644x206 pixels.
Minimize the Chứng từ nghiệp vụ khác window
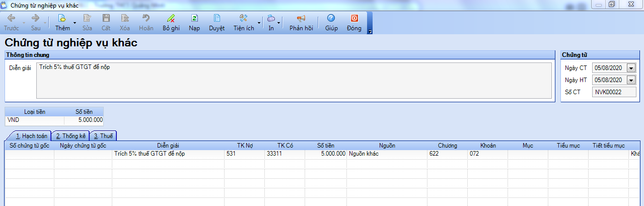pos(598,4)
